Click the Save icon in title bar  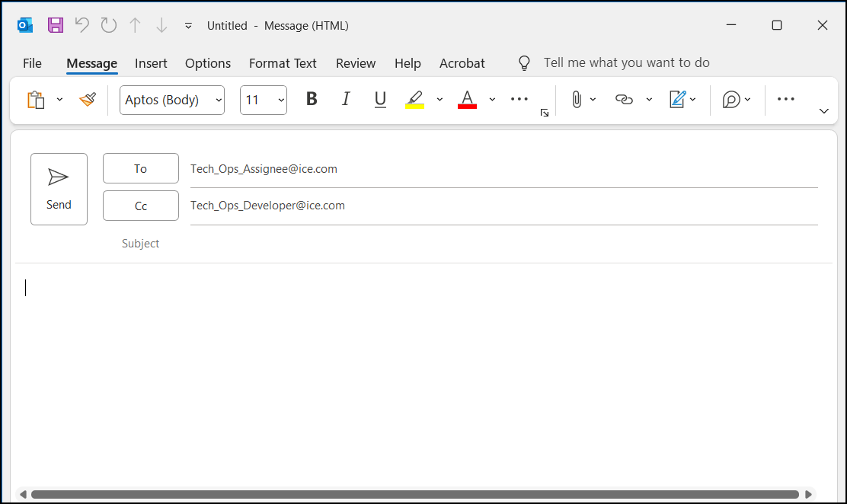click(56, 25)
